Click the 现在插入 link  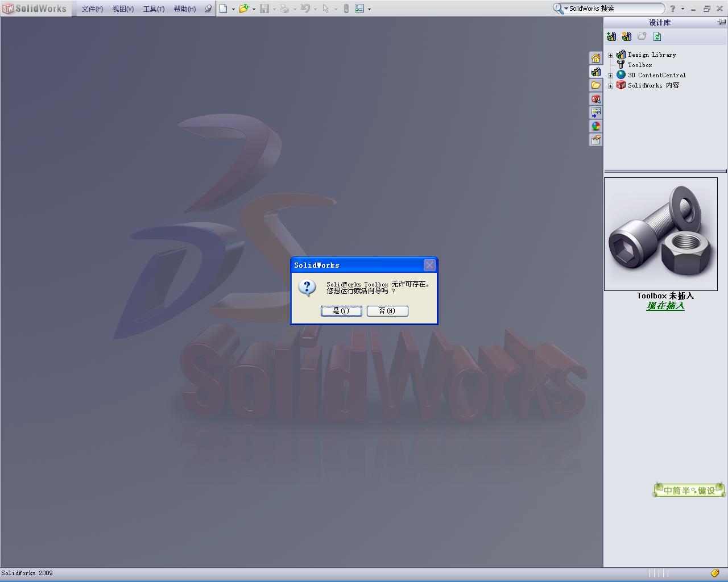coord(665,306)
